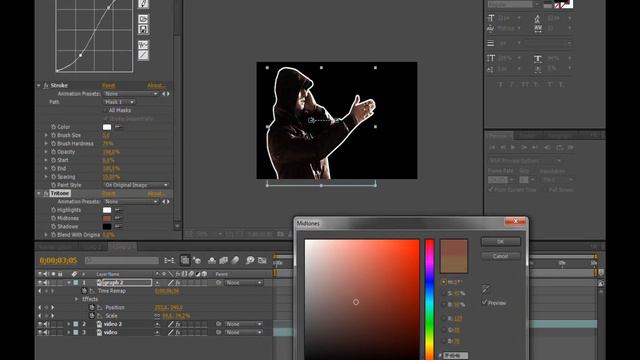Click the curves pencil draw tool icon
The height and width of the screenshot is (360, 640).
pos(143,4)
